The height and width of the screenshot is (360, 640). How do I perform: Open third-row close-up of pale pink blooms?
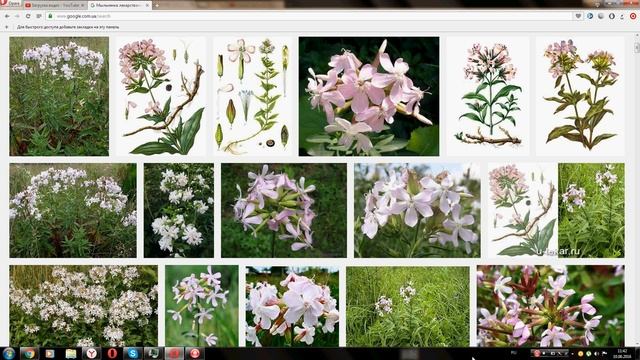point(292,306)
